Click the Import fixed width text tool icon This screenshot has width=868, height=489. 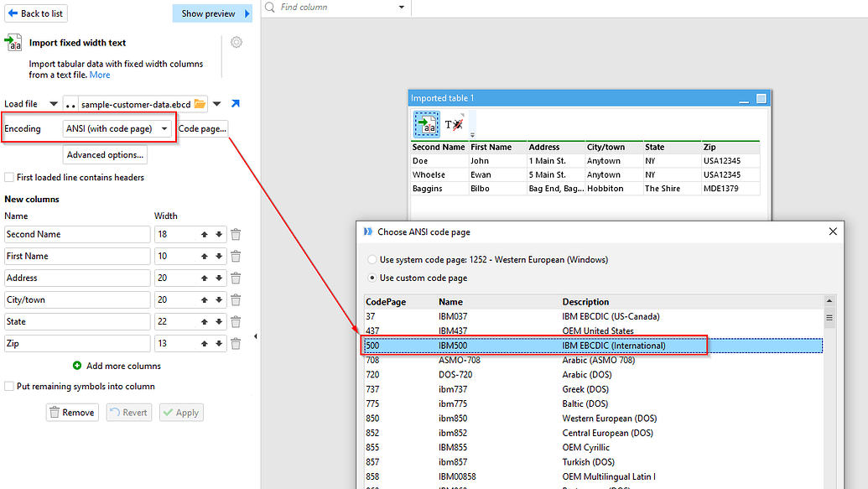point(14,42)
